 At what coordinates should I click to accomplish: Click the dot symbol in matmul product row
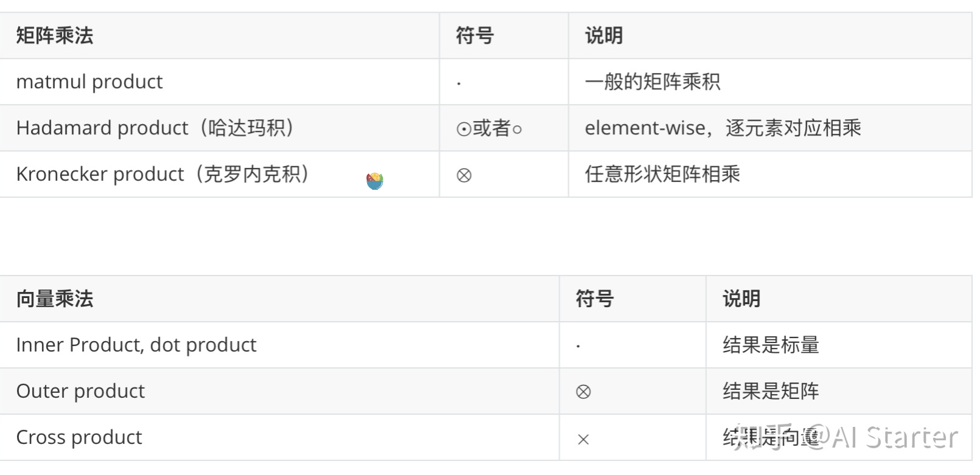pos(459,83)
